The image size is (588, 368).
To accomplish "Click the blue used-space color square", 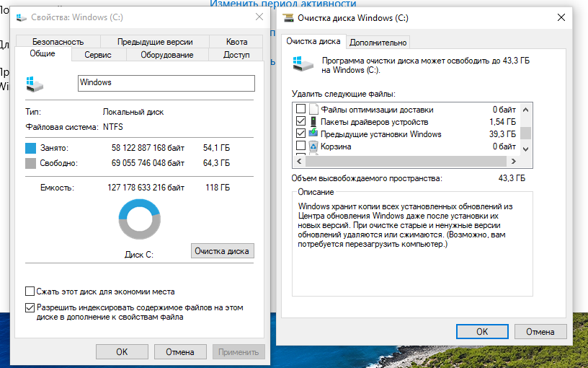I will click(30, 148).
